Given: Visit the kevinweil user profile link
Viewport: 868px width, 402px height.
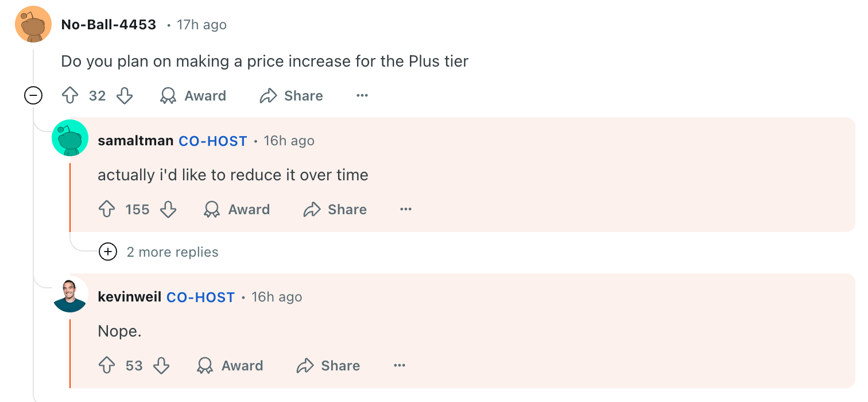Looking at the screenshot, I should 129,297.
